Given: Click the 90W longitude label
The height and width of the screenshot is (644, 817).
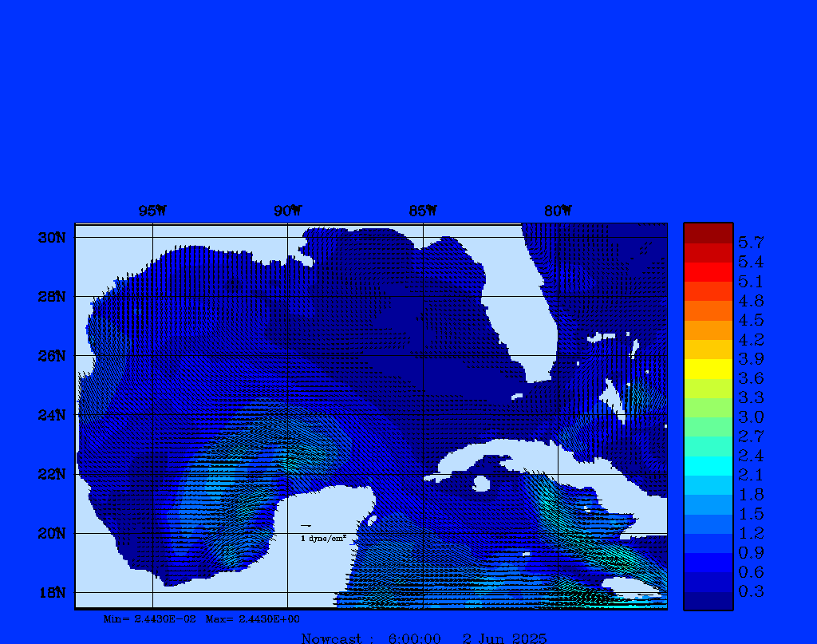Looking at the screenshot, I should coord(288,211).
